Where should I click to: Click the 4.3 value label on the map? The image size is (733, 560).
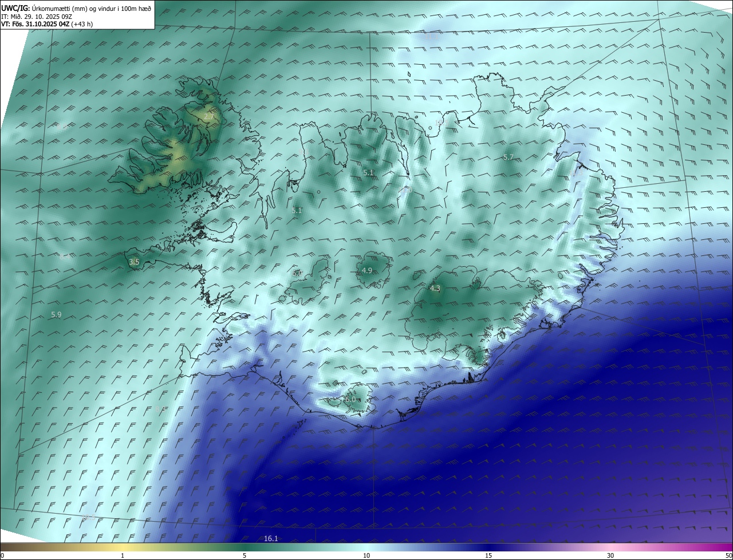[435, 288]
